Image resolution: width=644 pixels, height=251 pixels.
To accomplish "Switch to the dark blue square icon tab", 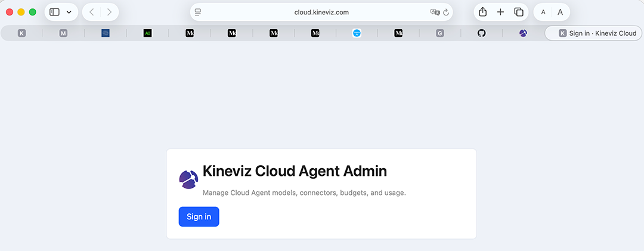I will pyautogui.click(x=106, y=33).
